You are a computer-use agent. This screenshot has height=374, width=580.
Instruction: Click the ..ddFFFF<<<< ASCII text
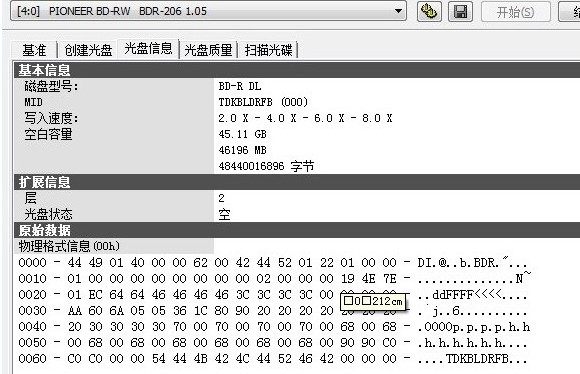pyautogui.click(x=472, y=295)
